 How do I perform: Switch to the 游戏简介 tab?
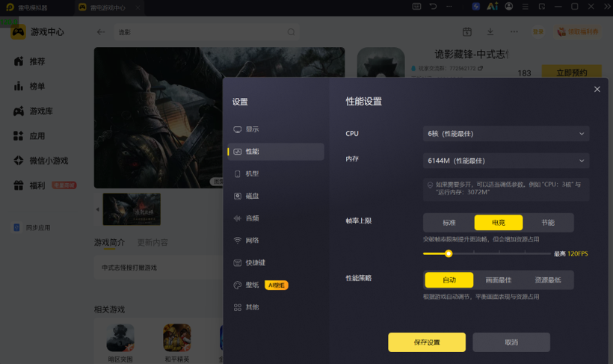(x=109, y=242)
